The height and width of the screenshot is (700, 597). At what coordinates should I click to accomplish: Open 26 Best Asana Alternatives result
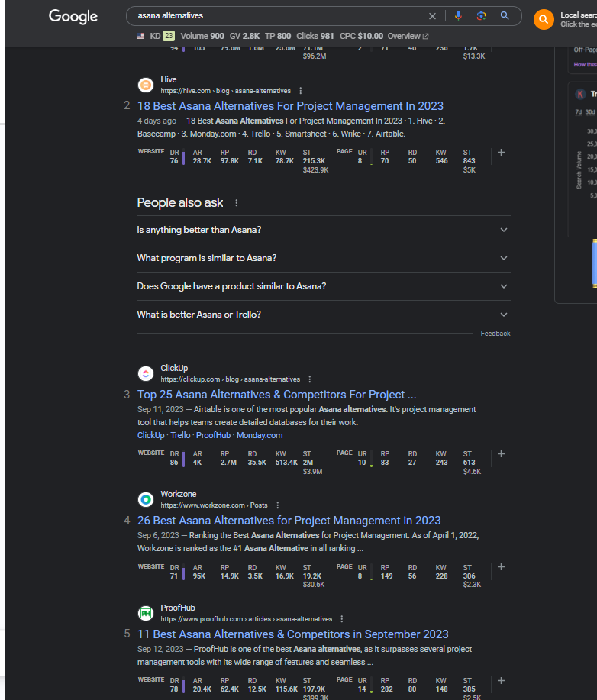coord(289,521)
